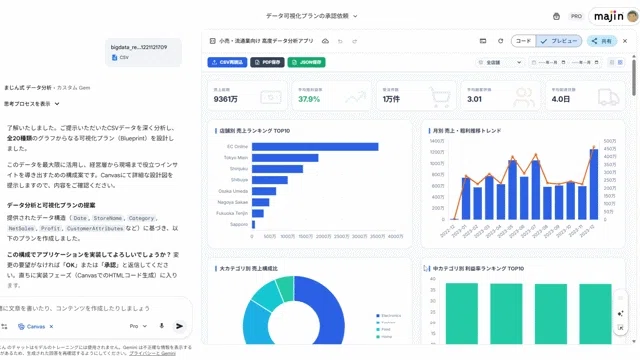Click the start date input field
The height and width of the screenshot is (360, 640).
(549, 62)
